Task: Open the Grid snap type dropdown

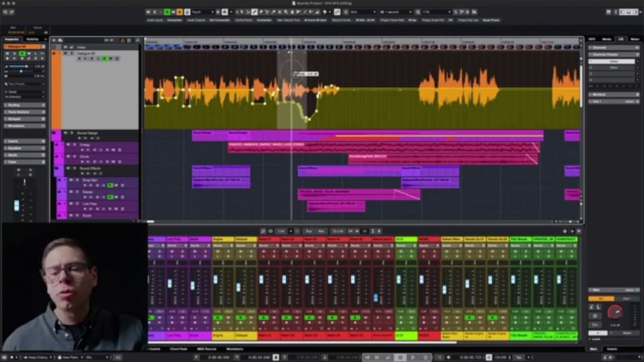Action: 362,12
